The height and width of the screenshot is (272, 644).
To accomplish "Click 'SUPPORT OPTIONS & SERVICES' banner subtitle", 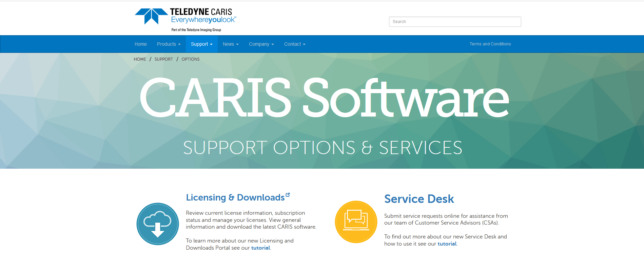I will [x=323, y=148].
